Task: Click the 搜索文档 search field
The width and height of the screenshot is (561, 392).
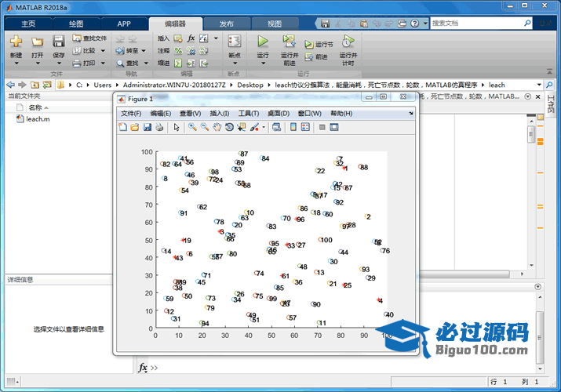Action: 476,24
